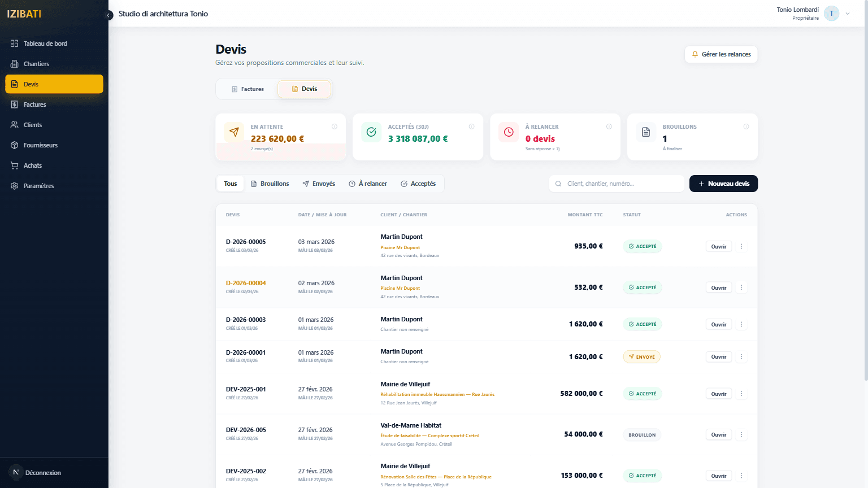Click the info icon on En attente card

tap(335, 127)
